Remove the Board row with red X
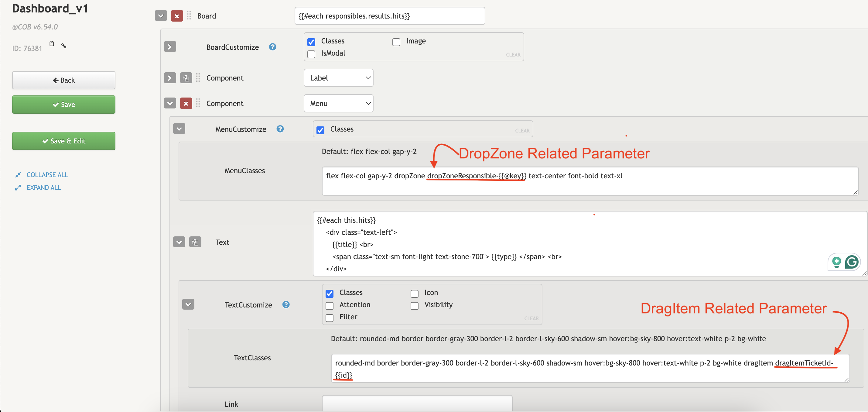This screenshot has height=412, width=868. (177, 16)
